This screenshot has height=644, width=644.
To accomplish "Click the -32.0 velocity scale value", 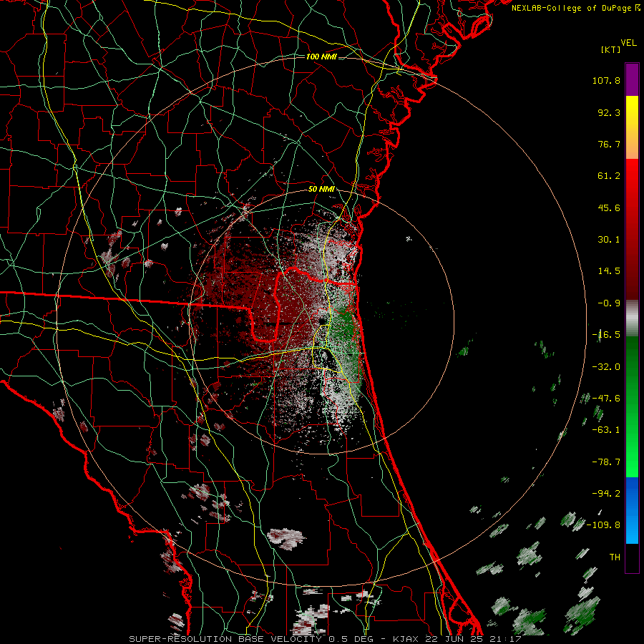I will (606, 367).
